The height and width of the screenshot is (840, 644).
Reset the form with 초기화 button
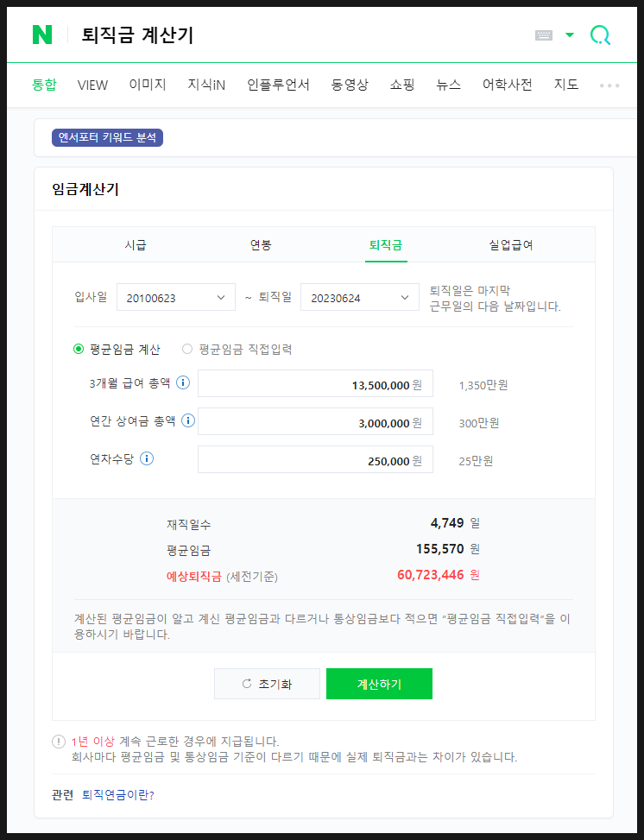pyautogui.click(x=267, y=684)
